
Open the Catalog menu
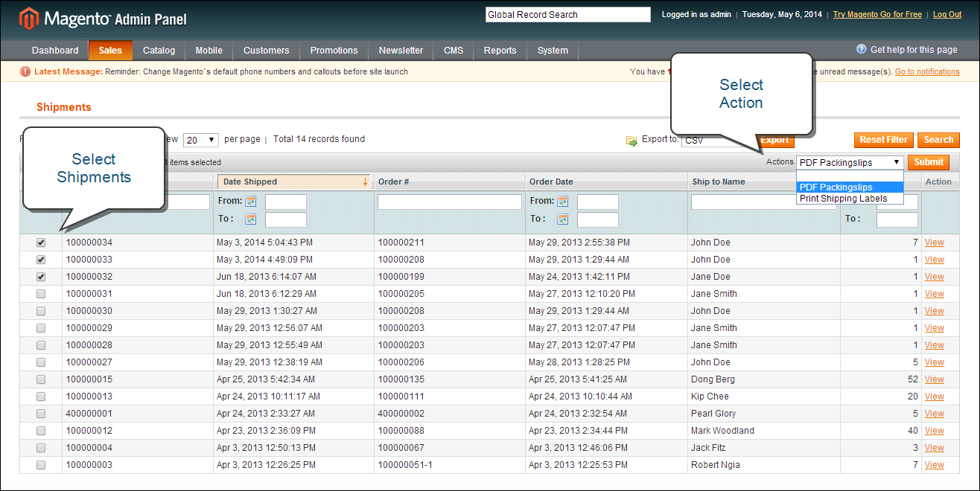coord(159,51)
